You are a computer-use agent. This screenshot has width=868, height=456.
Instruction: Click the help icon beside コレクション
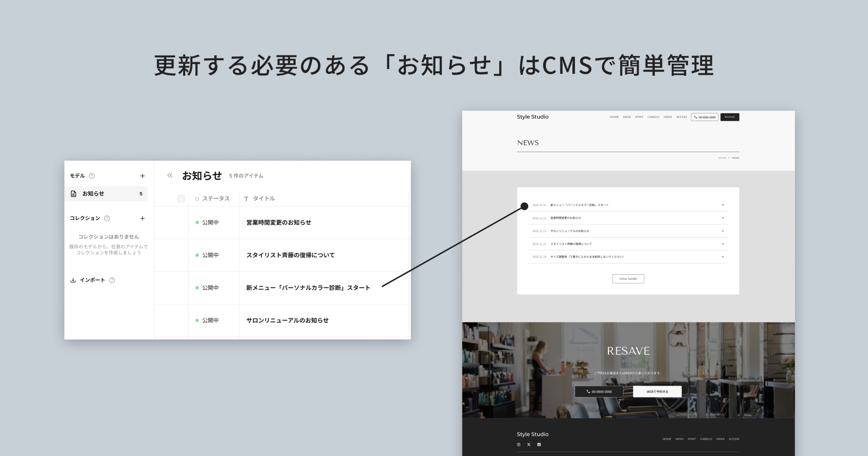[x=107, y=218]
